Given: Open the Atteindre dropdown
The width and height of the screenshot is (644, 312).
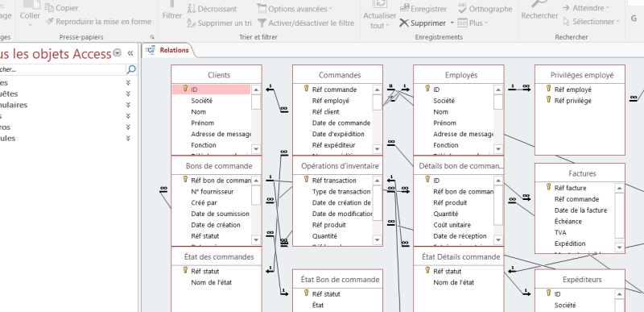Looking at the screenshot, I should point(586,8).
